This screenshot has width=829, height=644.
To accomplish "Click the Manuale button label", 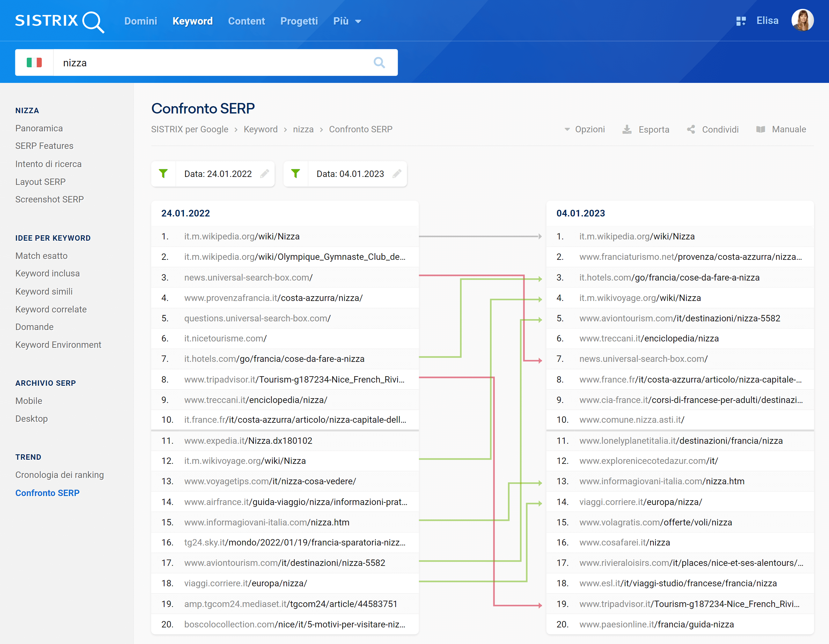I will [789, 129].
